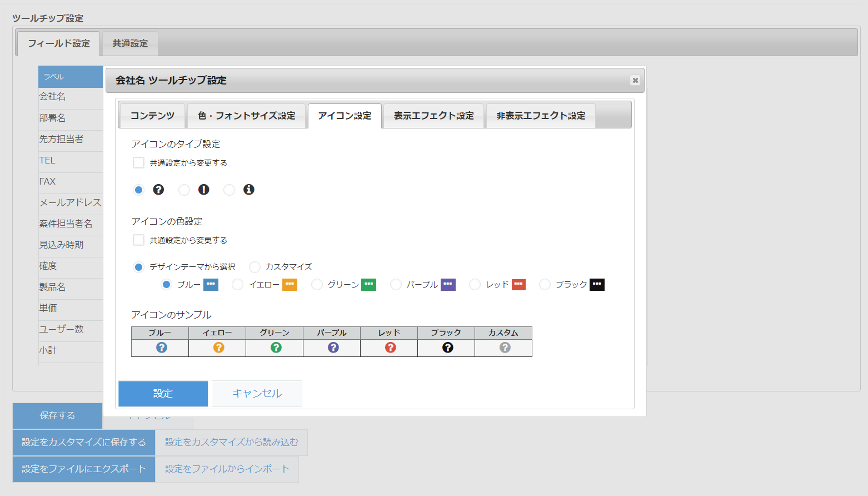This screenshot has height=496, width=868.
Task: Enable 共通設定から変更する under icon color settings
Action: coord(138,240)
